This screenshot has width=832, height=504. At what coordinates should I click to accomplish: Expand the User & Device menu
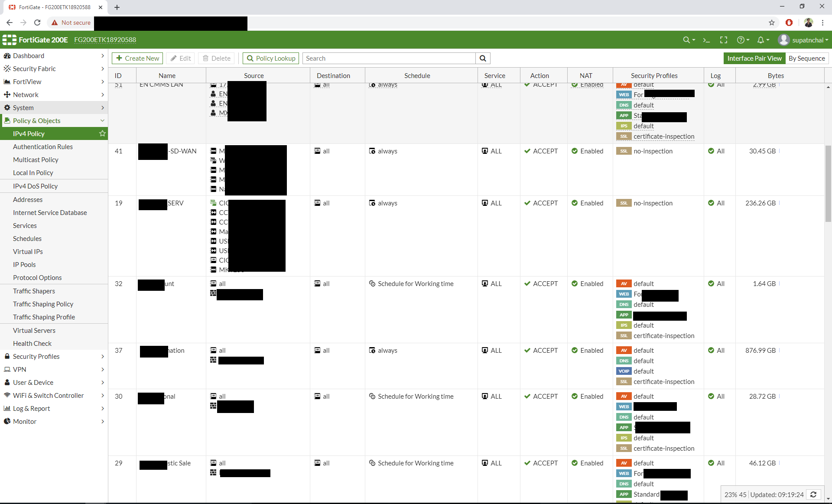[x=54, y=382]
